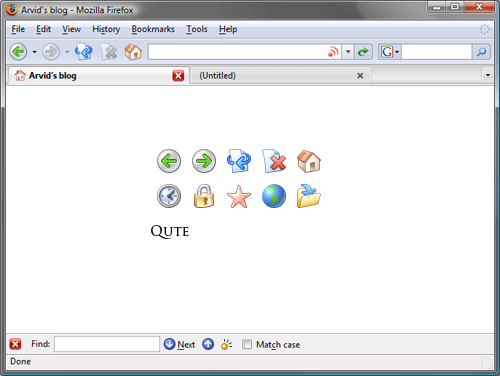Minimize the Firefox window
The width and height of the screenshot is (500, 376).
tap(437, 7)
